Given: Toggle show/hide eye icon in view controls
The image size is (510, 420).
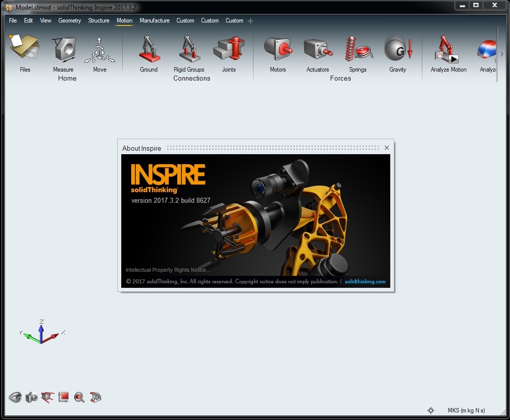Looking at the screenshot, I should click(x=15, y=397).
